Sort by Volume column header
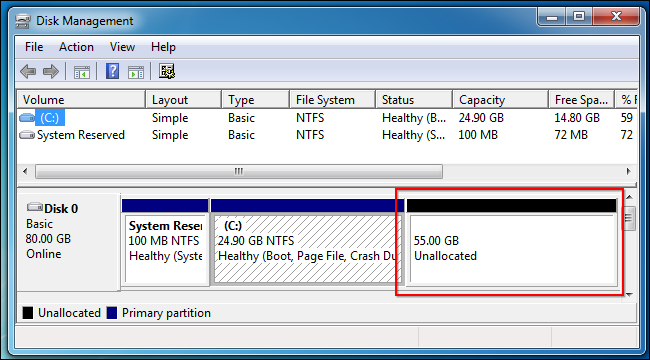 point(81,100)
